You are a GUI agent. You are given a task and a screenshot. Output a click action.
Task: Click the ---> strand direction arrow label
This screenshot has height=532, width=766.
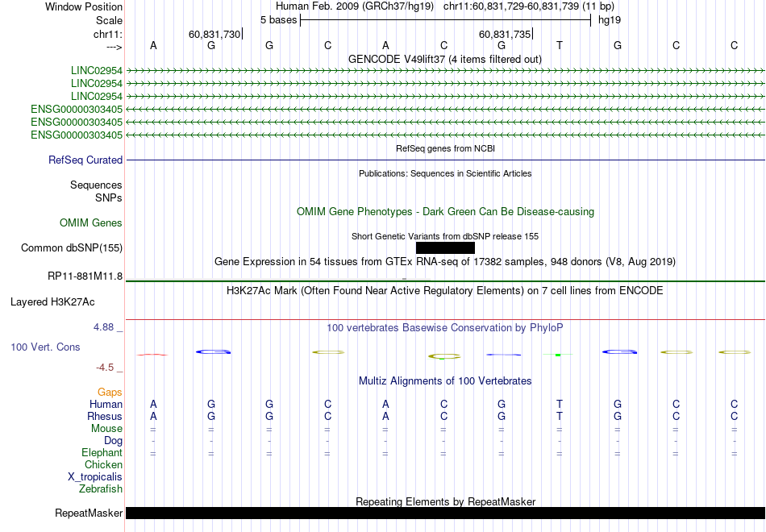pos(114,47)
